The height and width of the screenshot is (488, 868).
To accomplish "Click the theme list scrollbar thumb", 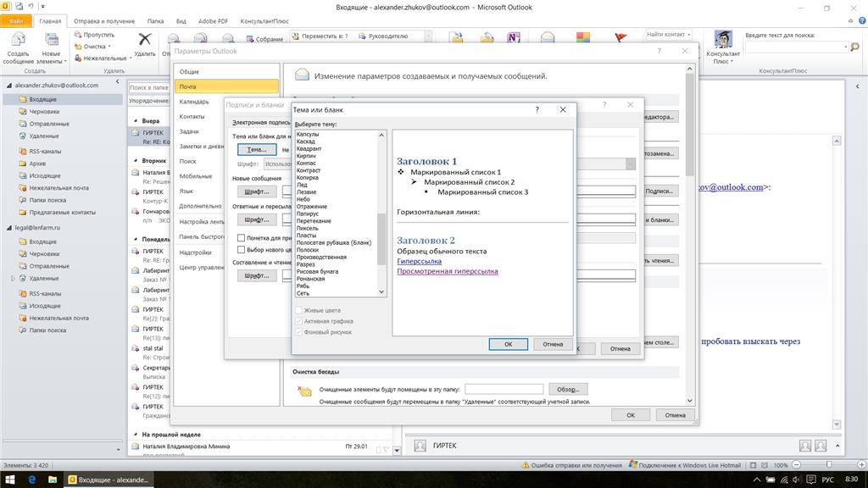I will coord(381,238).
